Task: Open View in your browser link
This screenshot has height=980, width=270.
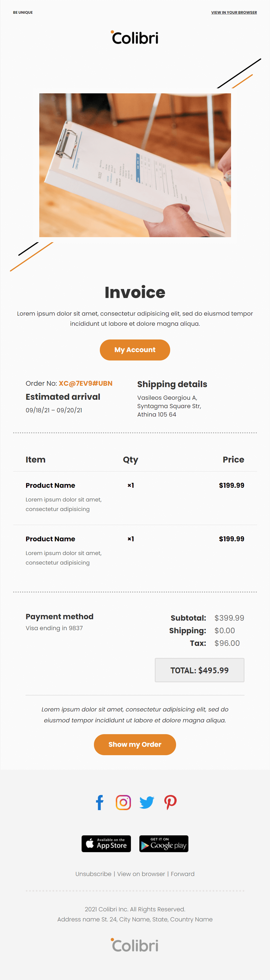Action: click(x=234, y=13)
